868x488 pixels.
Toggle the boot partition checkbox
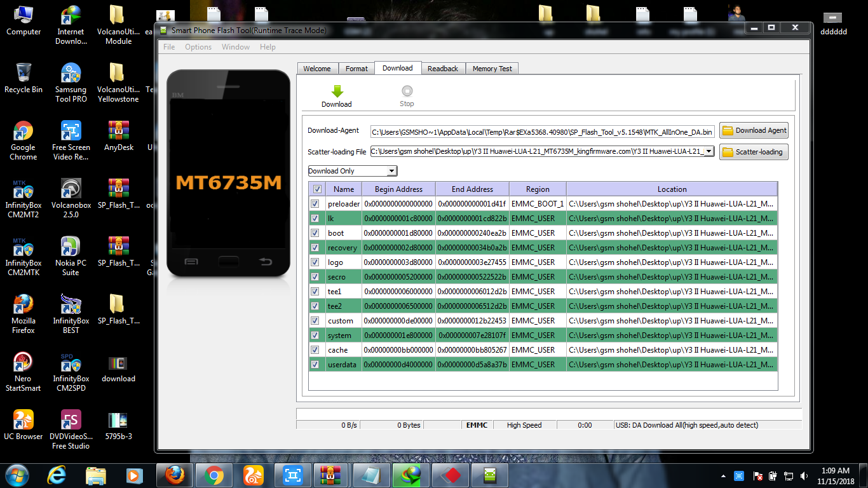tap(315, 233)
